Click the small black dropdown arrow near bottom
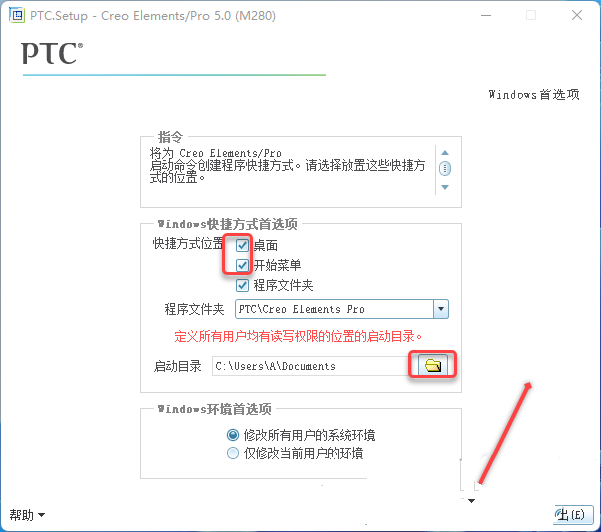The image size is (601, 532). point(471,501)
